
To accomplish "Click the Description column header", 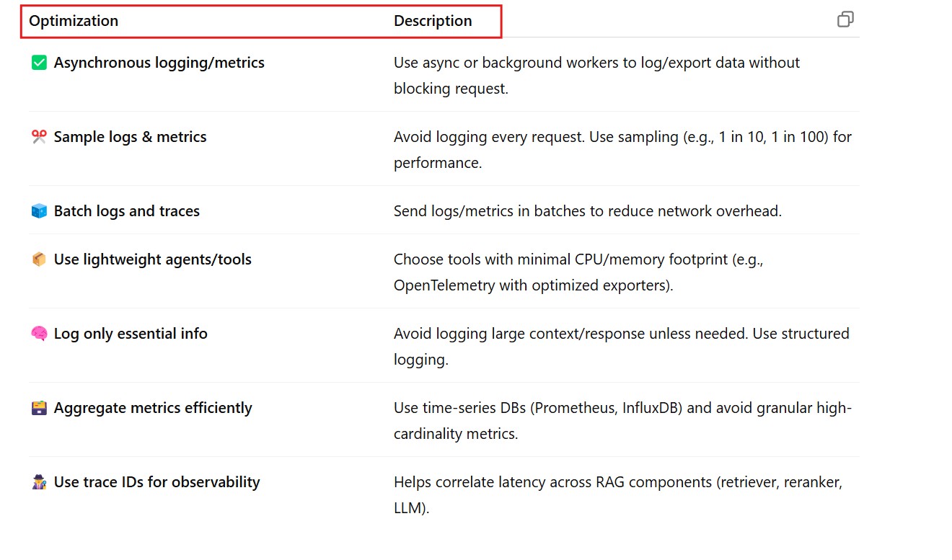I will (433, 21).
